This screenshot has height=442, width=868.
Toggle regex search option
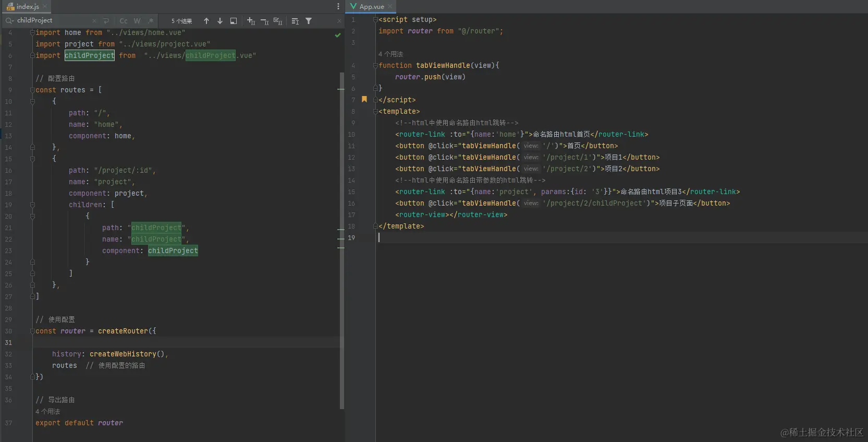point(151,21)
